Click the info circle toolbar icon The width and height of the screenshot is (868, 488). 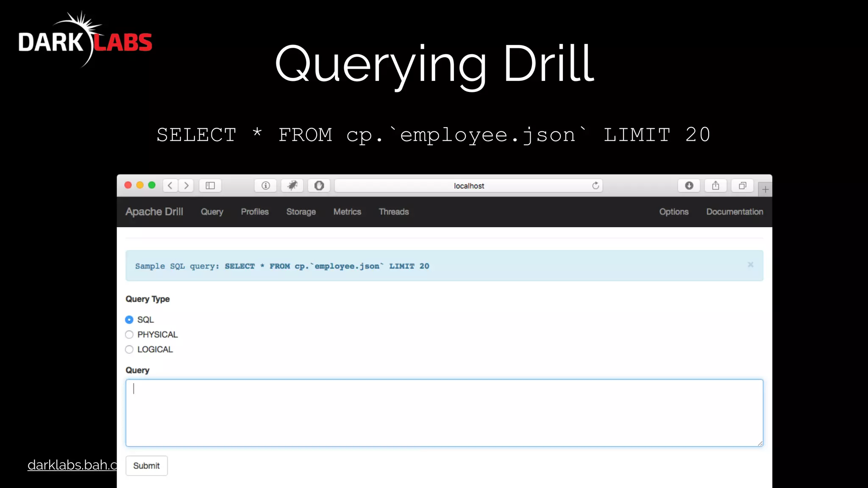coord(266,186)
